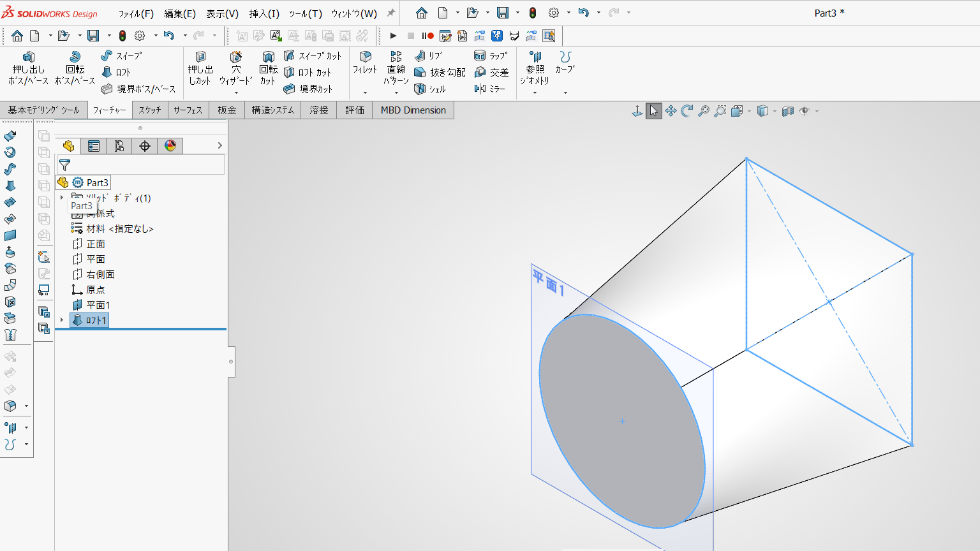Switch to the 評価 tab
The height and width of the screenshot is (551, 980).
[x=355, y=110]
